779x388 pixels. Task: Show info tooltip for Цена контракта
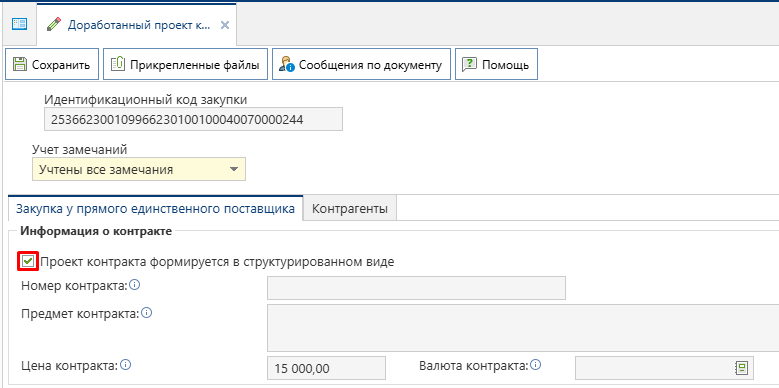point(126,365)
